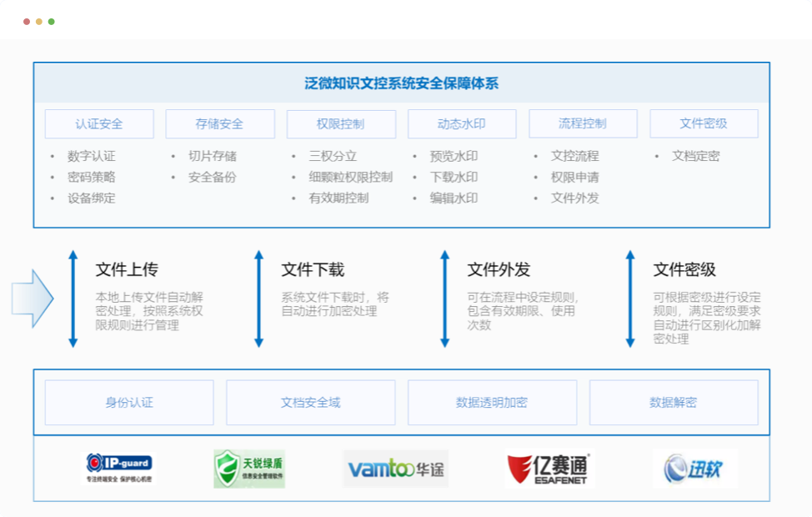Select the 认证安全 category box
This screenshot has height=517, width=812.
tap(99, 124)
